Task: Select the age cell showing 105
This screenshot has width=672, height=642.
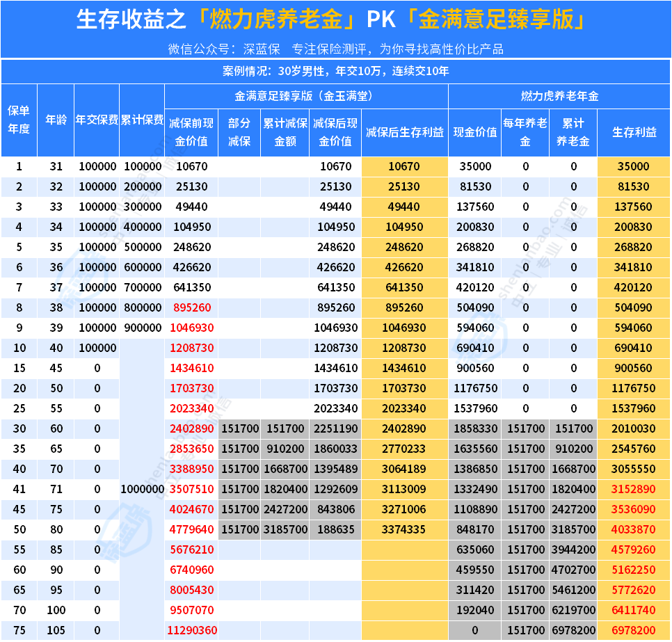Action: click(x=56, y=630)
